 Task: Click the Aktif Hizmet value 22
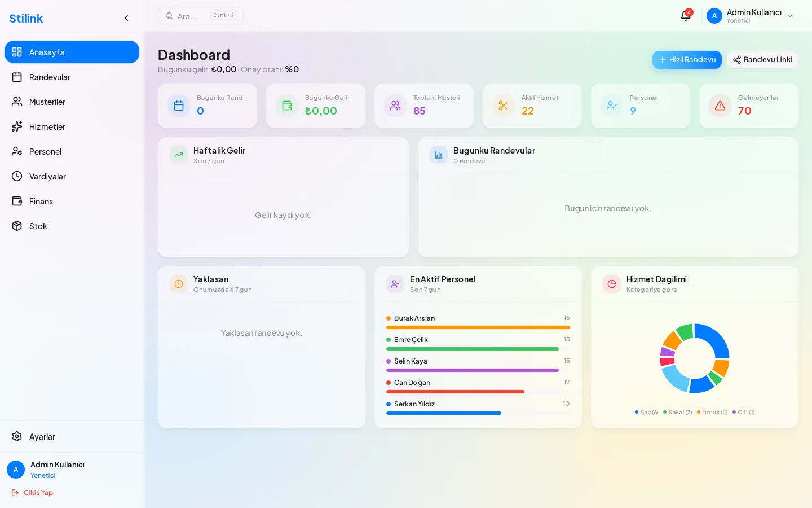coord(528,111)
